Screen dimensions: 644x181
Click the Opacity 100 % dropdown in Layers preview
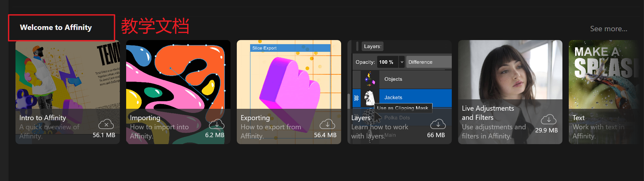click(x=392, y=62)
